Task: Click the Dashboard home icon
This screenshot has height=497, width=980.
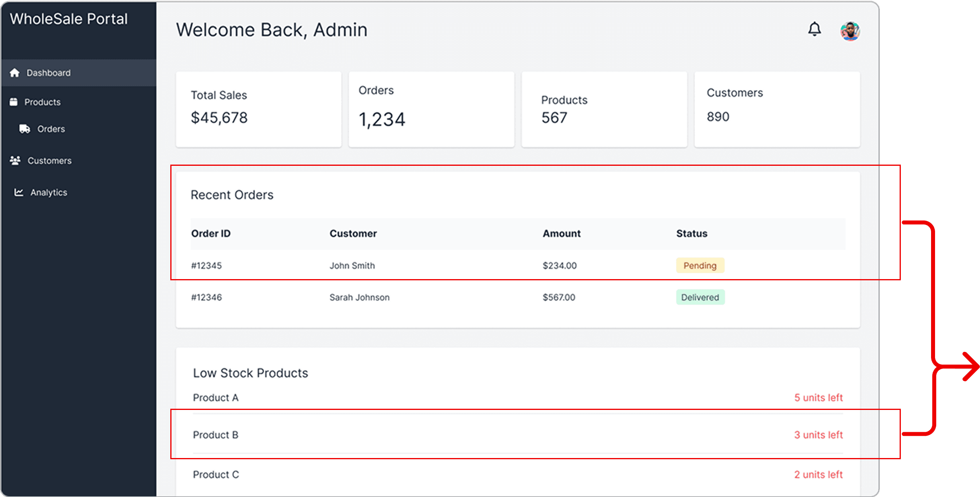Action: [15, 73]
